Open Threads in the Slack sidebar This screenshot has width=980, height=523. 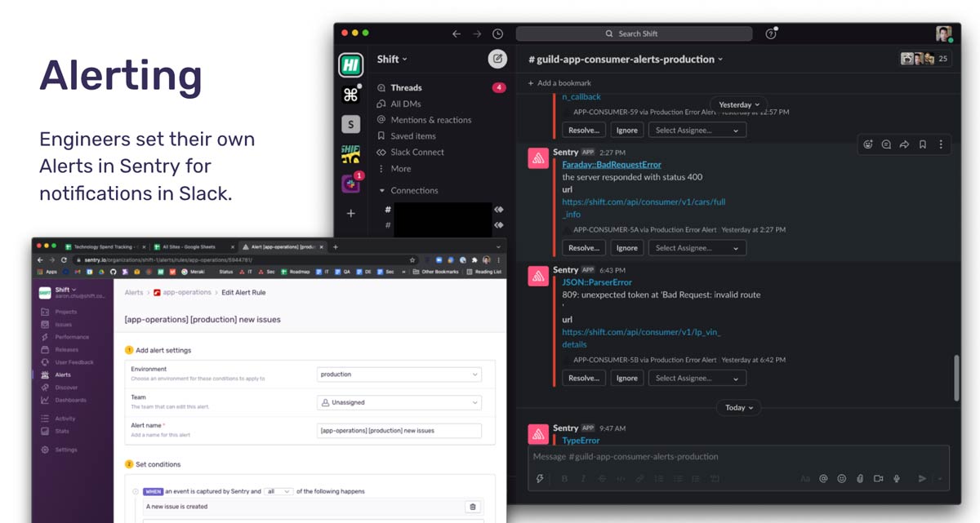click(406, 87)
